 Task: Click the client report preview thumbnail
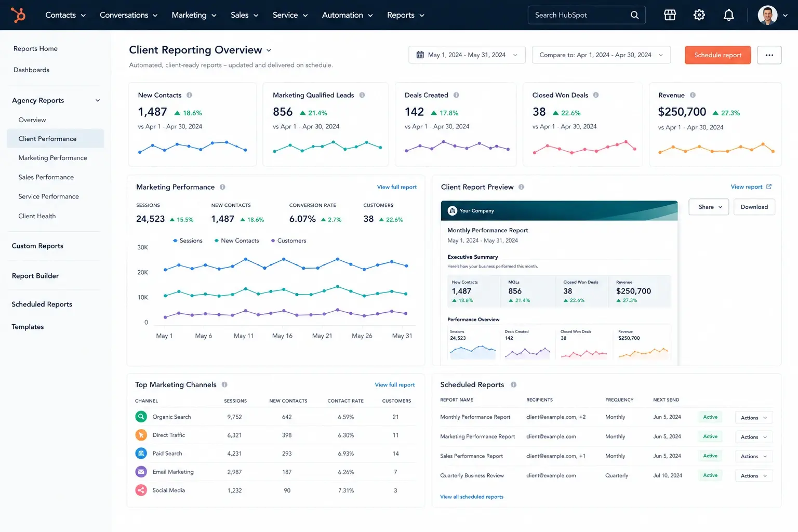coord(560,283)
